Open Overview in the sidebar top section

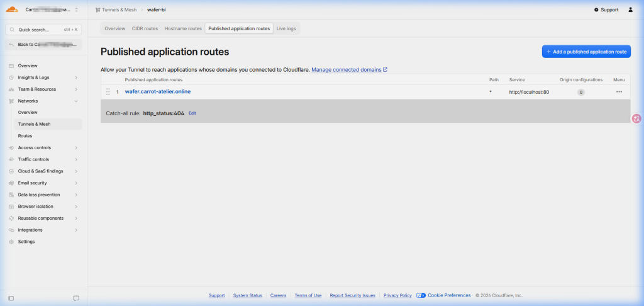click(x=28, y=66)
